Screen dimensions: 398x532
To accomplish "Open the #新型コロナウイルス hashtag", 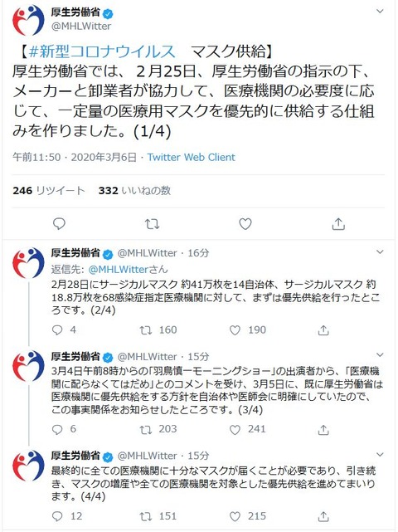I will click(x=102, y=51).
